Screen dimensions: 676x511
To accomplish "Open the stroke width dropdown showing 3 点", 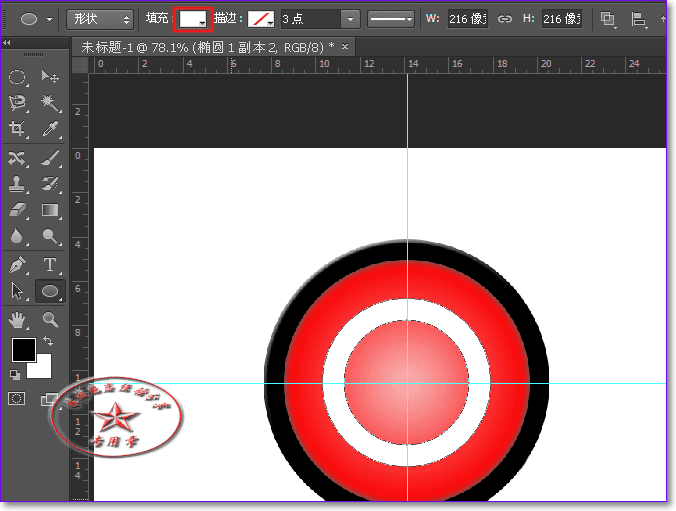I will tap(349, 18).
